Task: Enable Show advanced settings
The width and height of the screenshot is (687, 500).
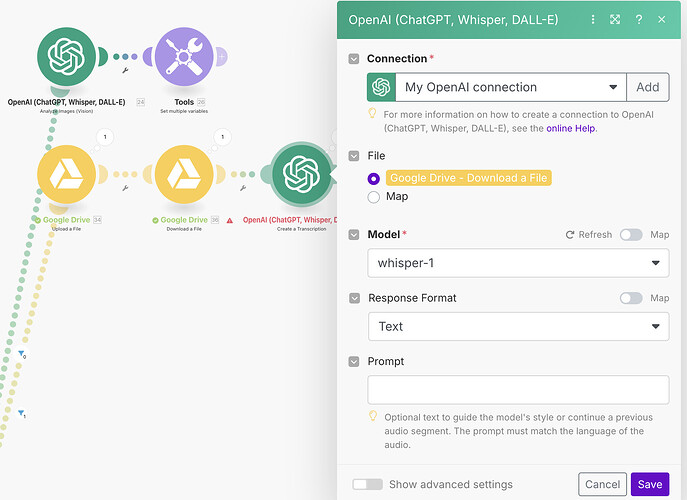Action: [x=367, y=484]
